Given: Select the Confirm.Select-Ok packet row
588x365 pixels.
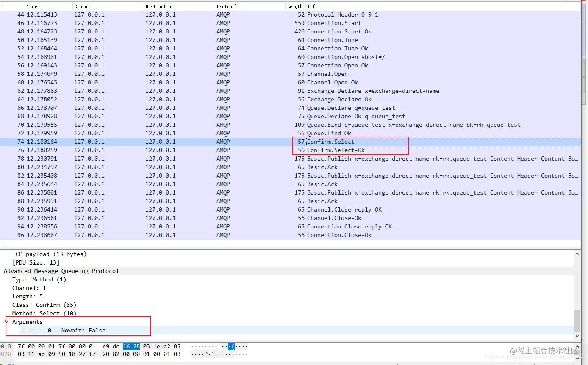Looking at the screenshot, I should click(x=290, y=150).
